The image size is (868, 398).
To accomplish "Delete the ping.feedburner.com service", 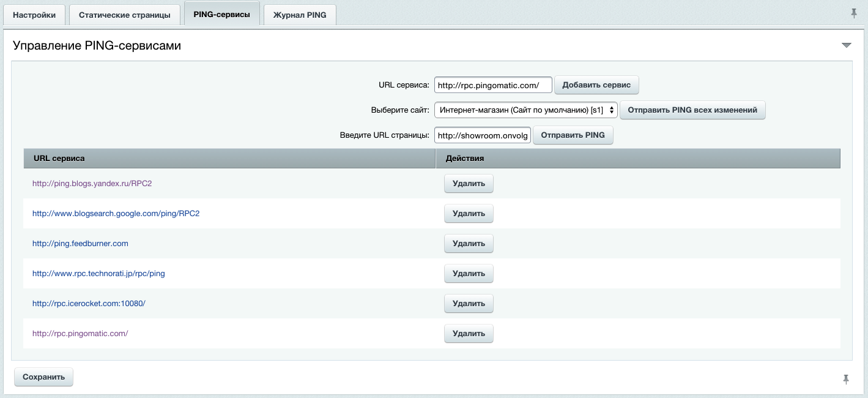I will click(469, 244).
